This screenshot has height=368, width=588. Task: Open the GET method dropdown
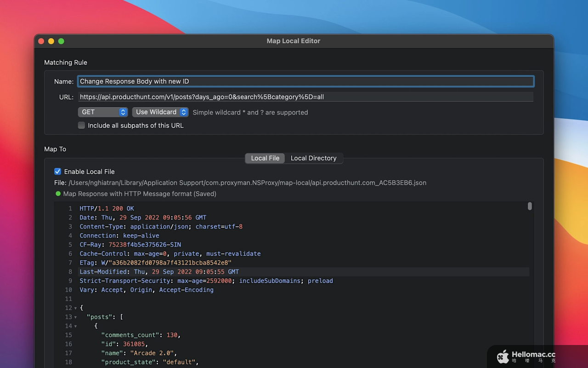pos(103,112)
